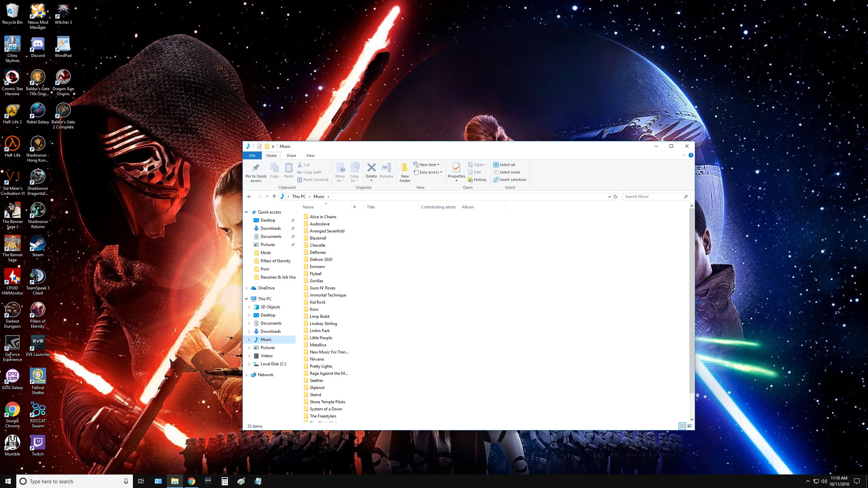868x488 pixels.
Task: Click the Select none button
Action: pos(507,172)
